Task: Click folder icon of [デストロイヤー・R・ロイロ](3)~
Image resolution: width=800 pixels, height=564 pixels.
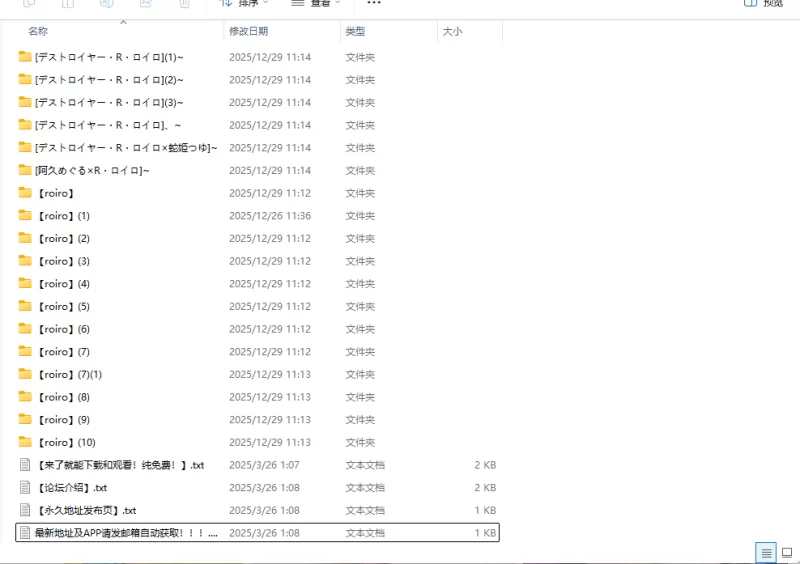Action: (x=24, y=102)
